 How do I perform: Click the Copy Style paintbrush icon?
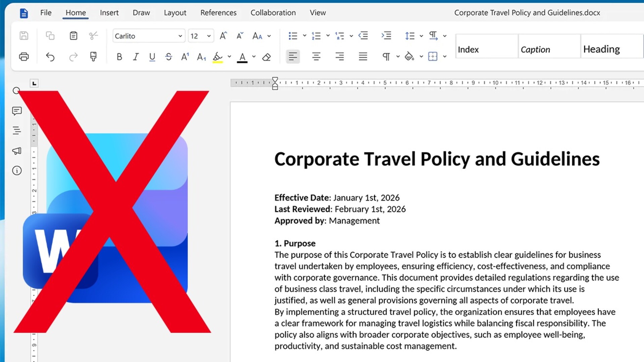pyautogui.click(x=93, y=57)
